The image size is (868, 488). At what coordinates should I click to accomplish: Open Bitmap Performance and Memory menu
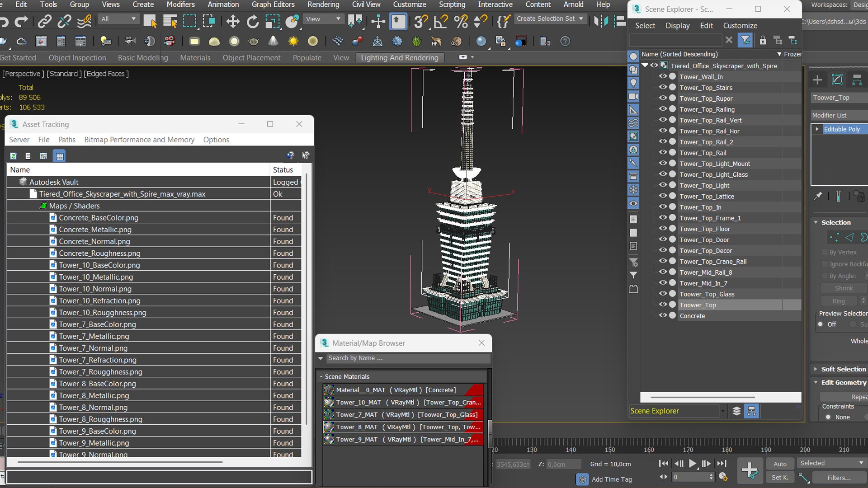click(x=139, y=140)
